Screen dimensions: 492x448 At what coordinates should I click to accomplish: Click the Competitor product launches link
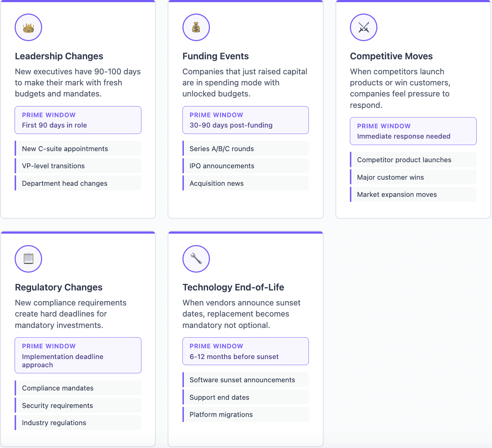tap(413, 160)
